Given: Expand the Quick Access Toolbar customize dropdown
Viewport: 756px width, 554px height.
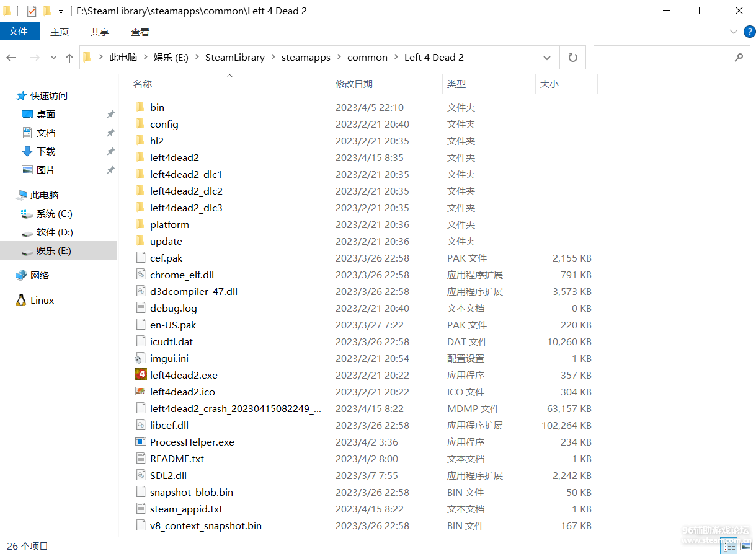Looking at the screenshot, I should point(60,11).
